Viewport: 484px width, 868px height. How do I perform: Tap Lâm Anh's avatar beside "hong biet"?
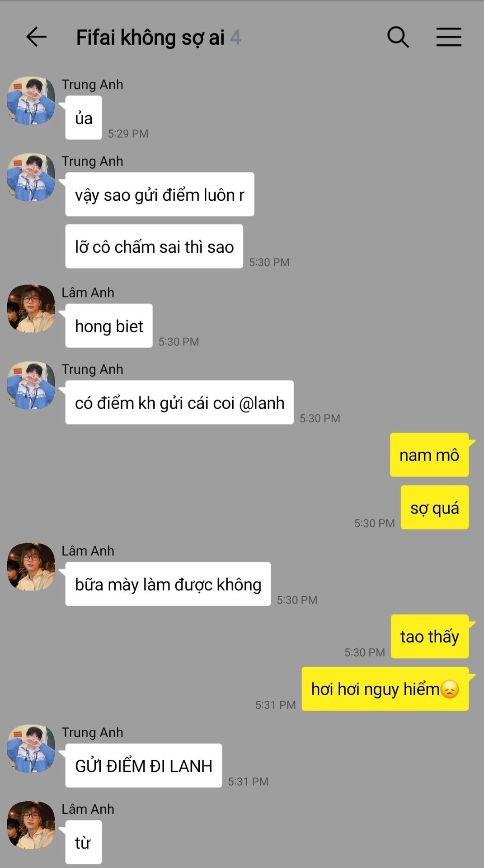(31, 308)
